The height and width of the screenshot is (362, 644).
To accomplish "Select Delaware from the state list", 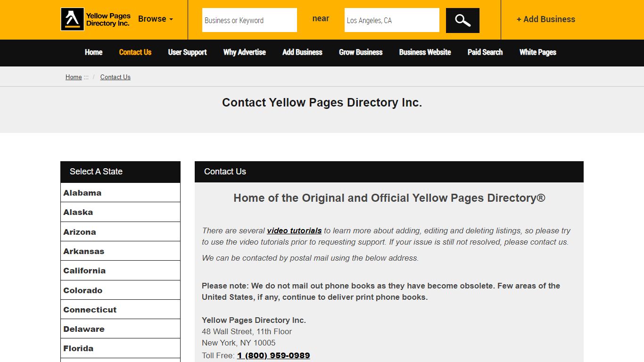I will (x=120, y=329).
